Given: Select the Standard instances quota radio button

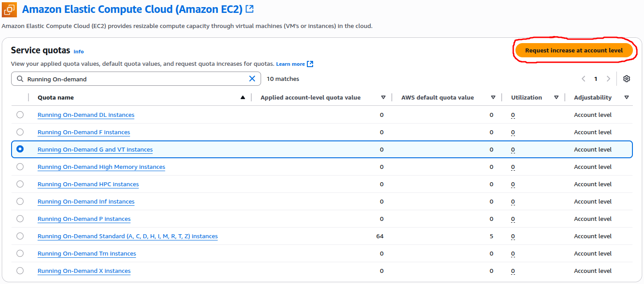Looking at the screenshot, I should (20, 236).
